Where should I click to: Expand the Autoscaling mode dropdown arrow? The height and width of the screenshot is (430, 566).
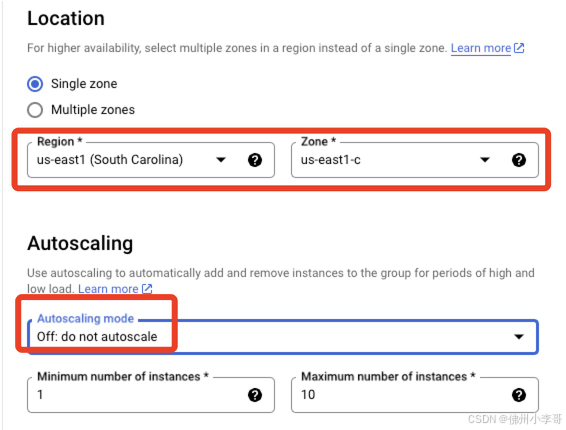[519, 337]
